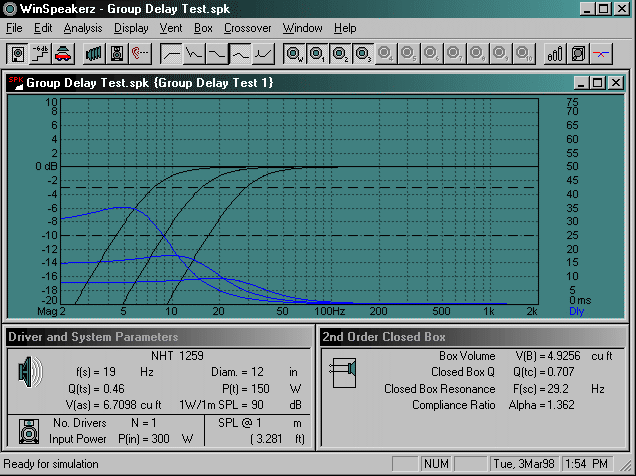Toggle the woofer W driver button
The image size is (636, 476).
tap(295, 52)
